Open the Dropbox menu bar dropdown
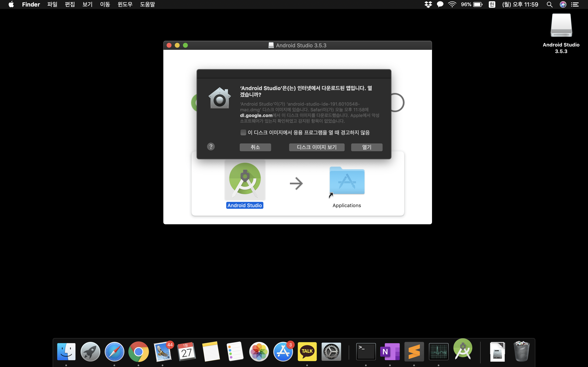588x367 pixels. 428,4
